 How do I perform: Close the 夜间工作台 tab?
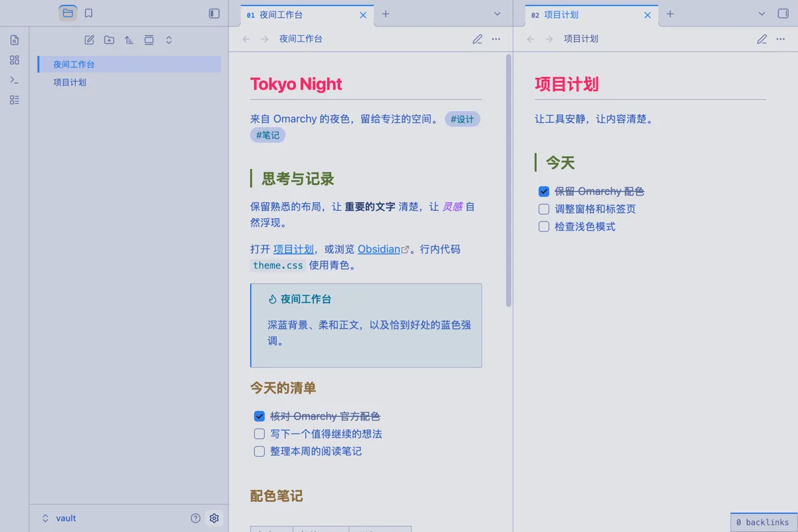point(363,15)
